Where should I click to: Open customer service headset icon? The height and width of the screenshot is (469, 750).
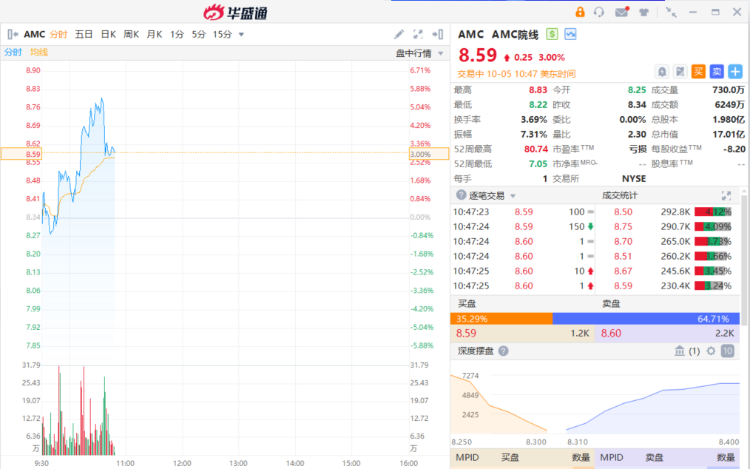pos(599,12)
